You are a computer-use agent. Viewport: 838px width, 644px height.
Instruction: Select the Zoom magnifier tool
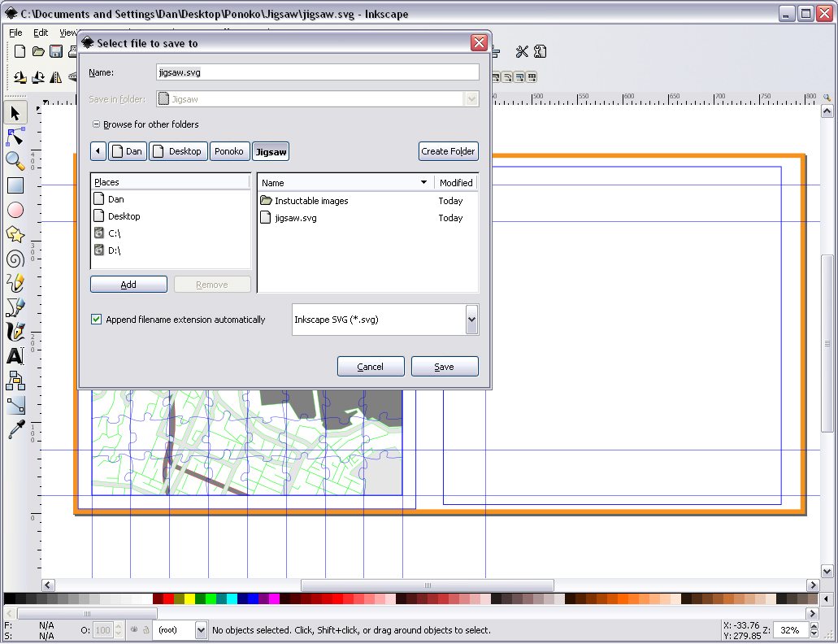(15, 161)
